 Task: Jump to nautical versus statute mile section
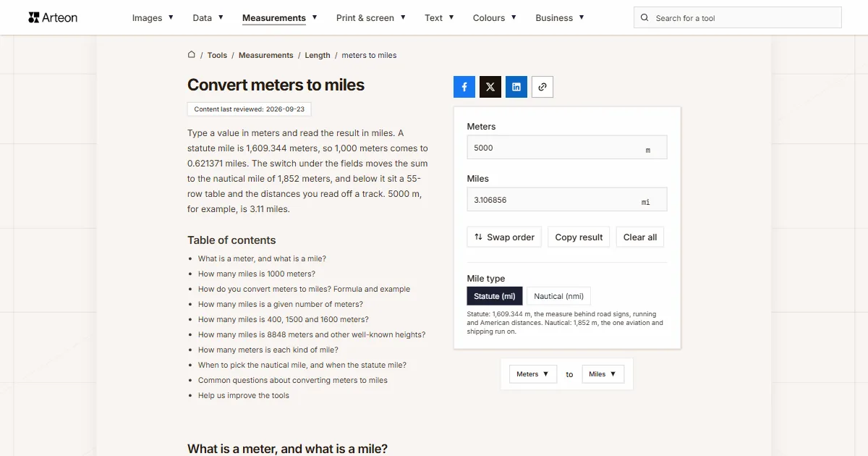(x=302, y=365)
